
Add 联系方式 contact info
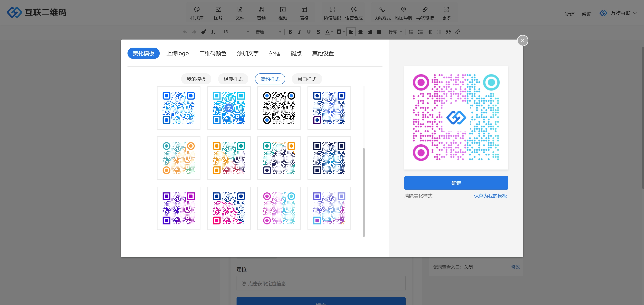tap(382, 13)
